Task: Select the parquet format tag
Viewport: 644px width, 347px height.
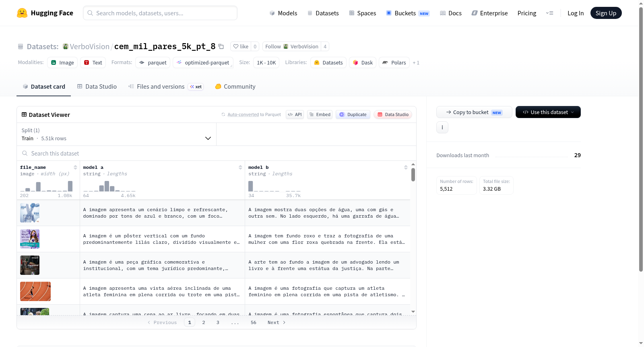Action: pos(153,62)
